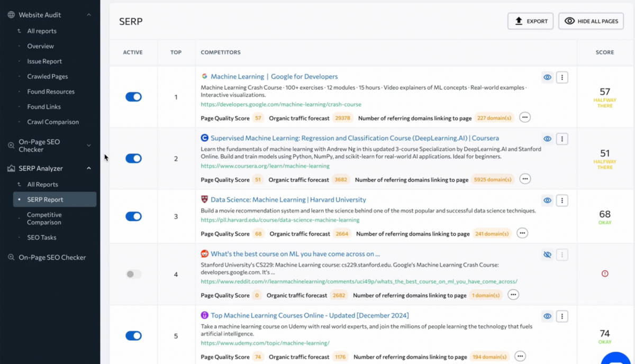Open the three-dot menu for the Reddit result
Image resolution: width=635 pixels, height=364 pixels.
[x=562, y=254]
